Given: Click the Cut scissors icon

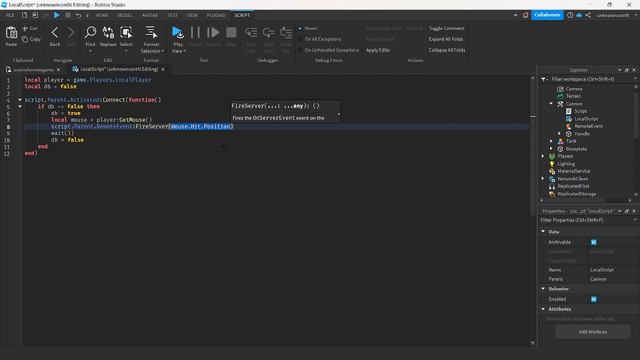Looking at the screenshot, I should click(25, 29).
